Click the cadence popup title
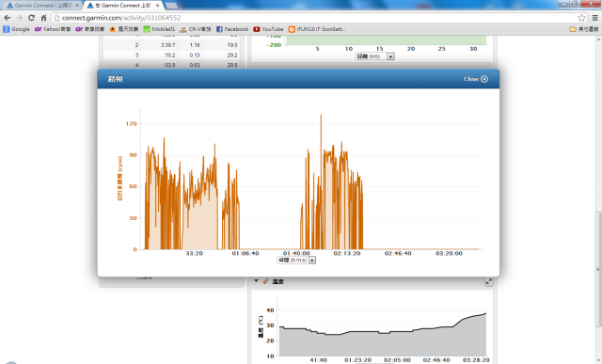602x364 pixels. coord(115,79)
